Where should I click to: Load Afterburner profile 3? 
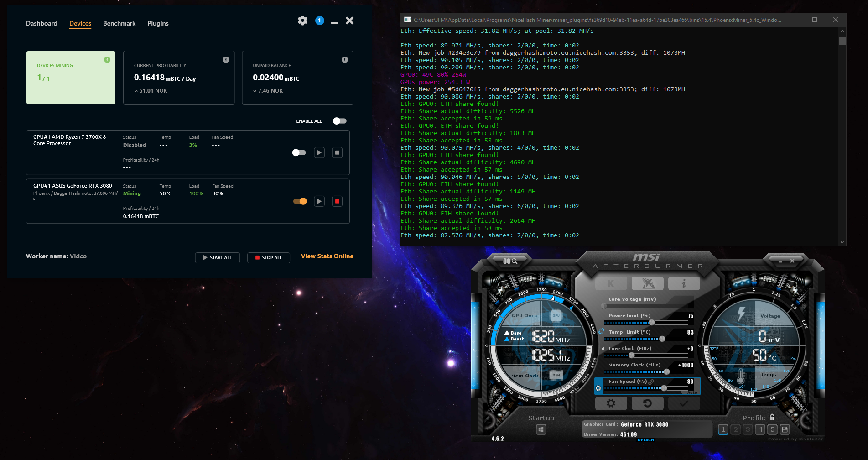[x=748, y=429]
